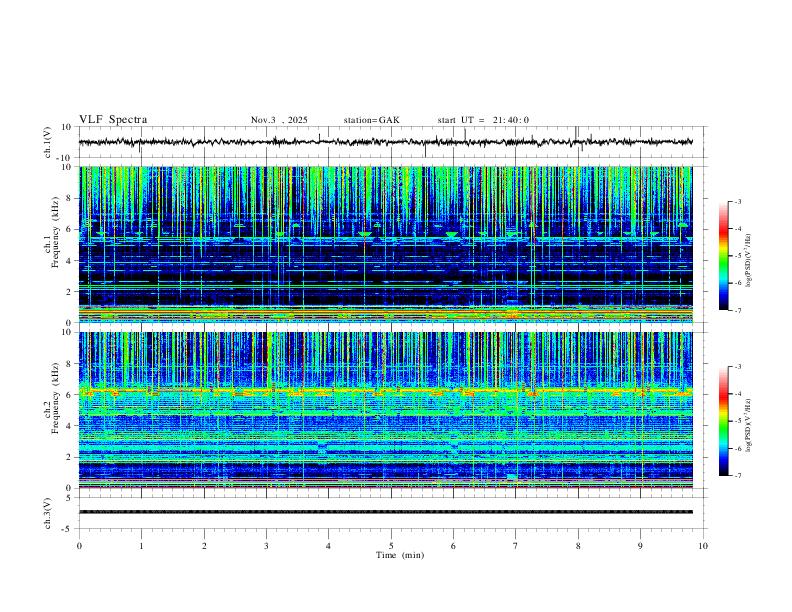Image resolution: width=792 pixels, height=612 pixels.
Task: Click time axis tick label "9"
Action: [640, 546]
